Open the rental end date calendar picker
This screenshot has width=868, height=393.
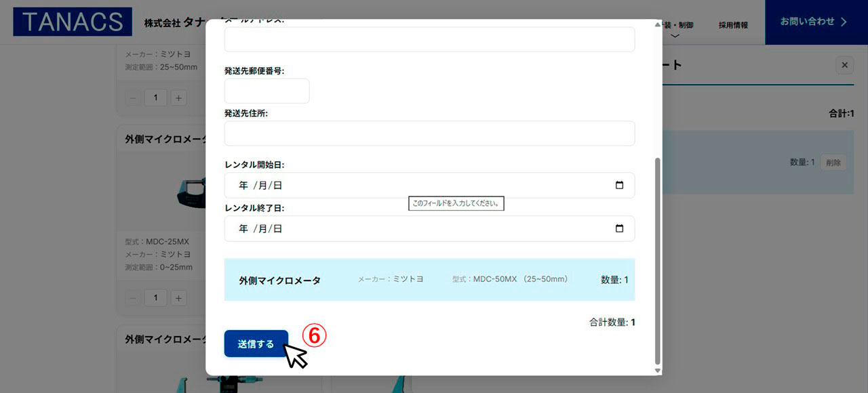point(618,228)
